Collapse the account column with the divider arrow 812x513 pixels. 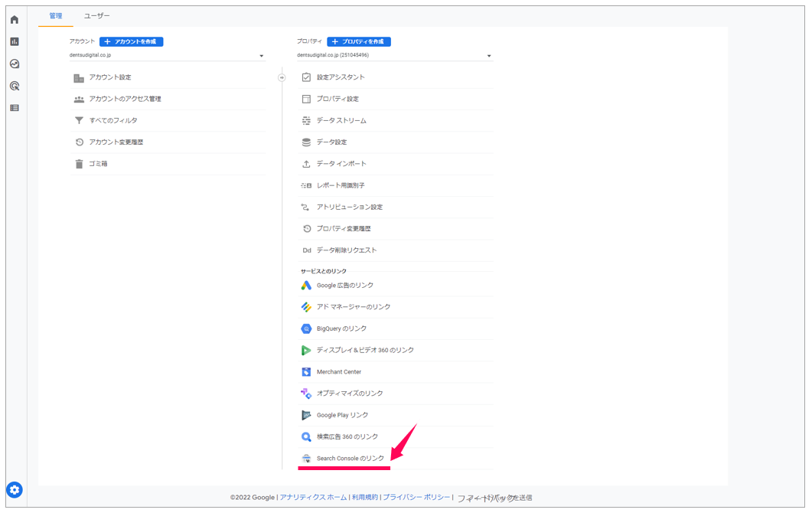coord(282,77)
